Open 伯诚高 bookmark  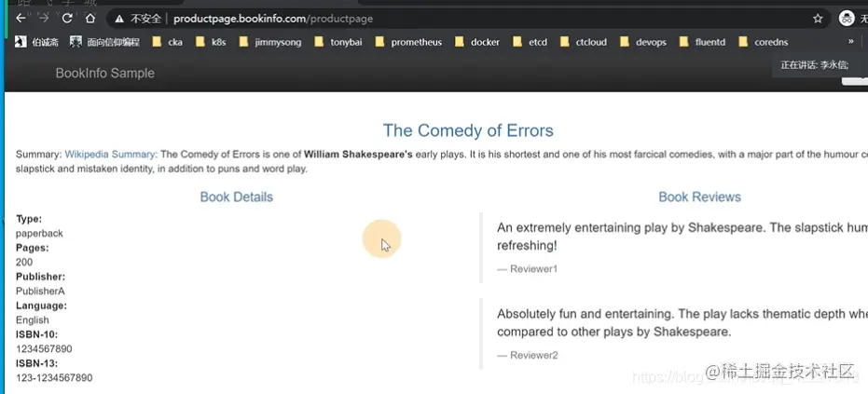[x=36, y=42]
